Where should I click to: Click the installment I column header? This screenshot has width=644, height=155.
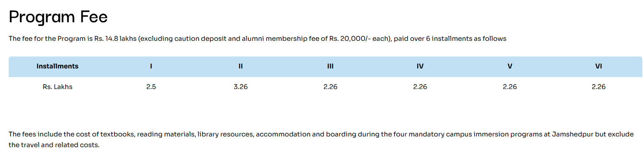pyautogui.click(x=151, y=66)
